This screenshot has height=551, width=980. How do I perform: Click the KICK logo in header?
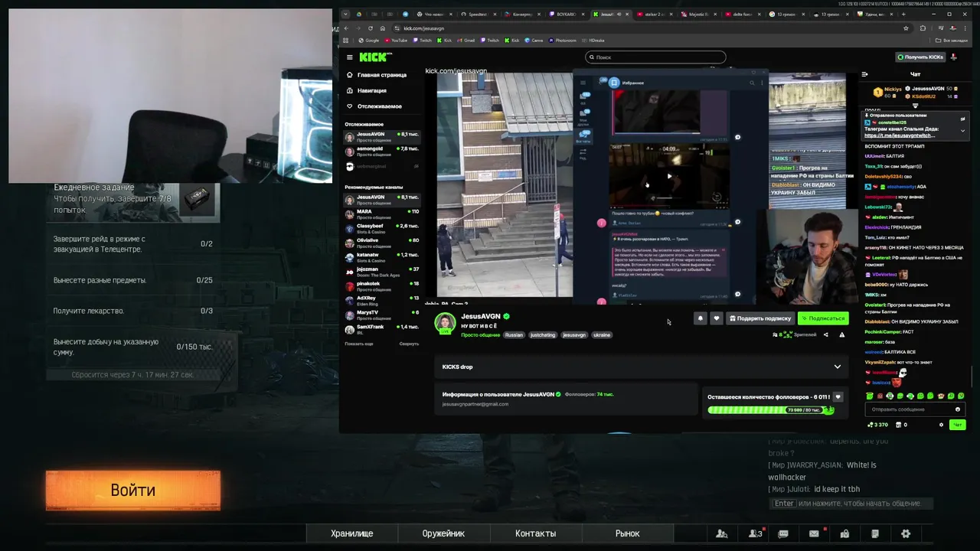[375, 57]
